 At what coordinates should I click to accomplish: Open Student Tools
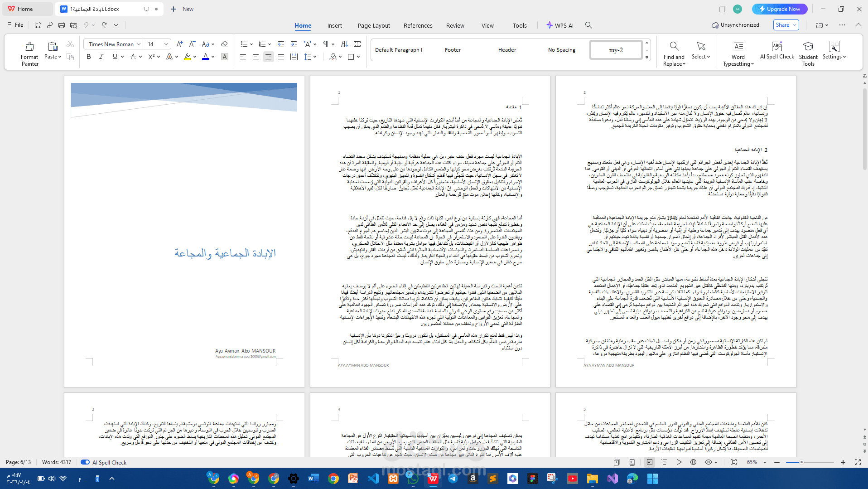808,53
